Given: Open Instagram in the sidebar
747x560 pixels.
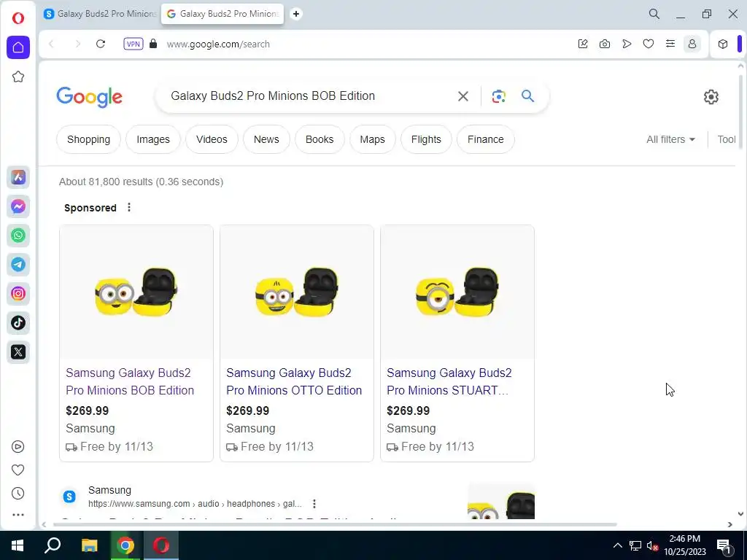Looking at the screenshot, I should coord(18,293).
